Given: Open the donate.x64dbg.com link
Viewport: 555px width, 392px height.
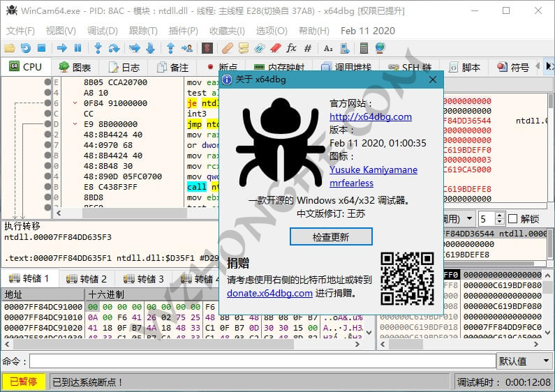Looking at the screenshot, I should tap(269, 293).
